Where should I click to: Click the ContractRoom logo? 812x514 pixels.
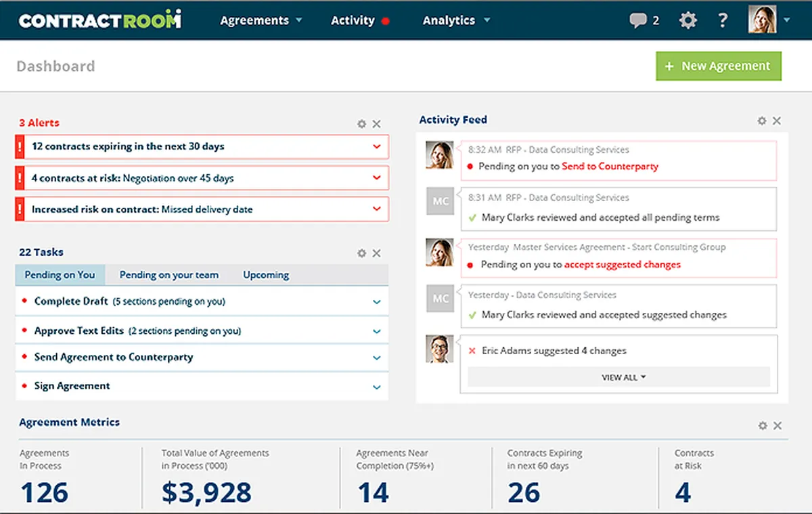coord(99,20)
